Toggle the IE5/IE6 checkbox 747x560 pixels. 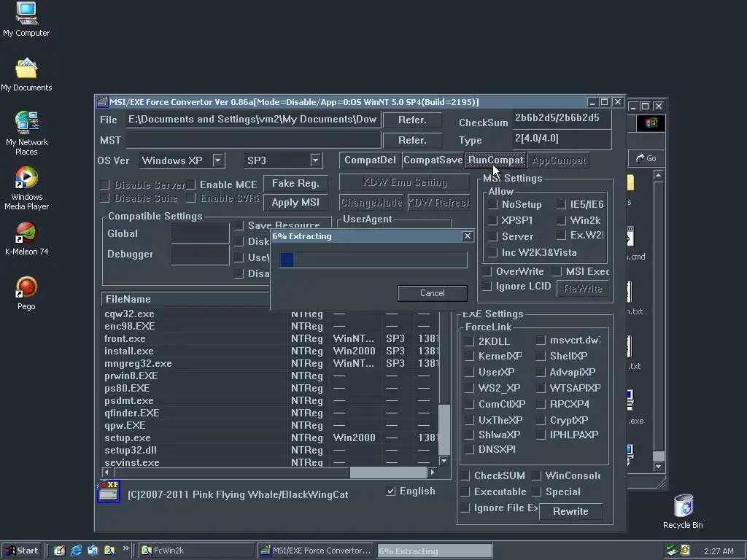click(561, 204)
